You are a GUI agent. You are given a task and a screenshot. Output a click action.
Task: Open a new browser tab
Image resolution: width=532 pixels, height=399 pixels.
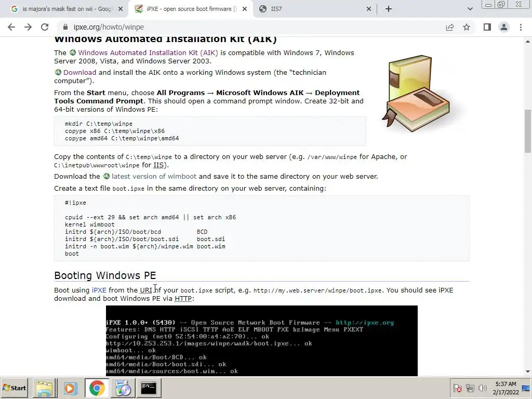[x=389, y=9]
